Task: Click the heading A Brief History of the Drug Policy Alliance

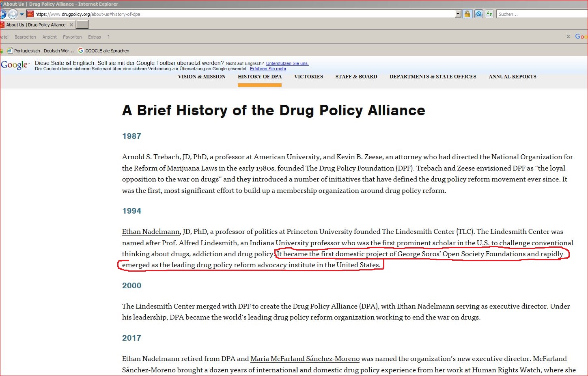Action: tap(274, 110)
